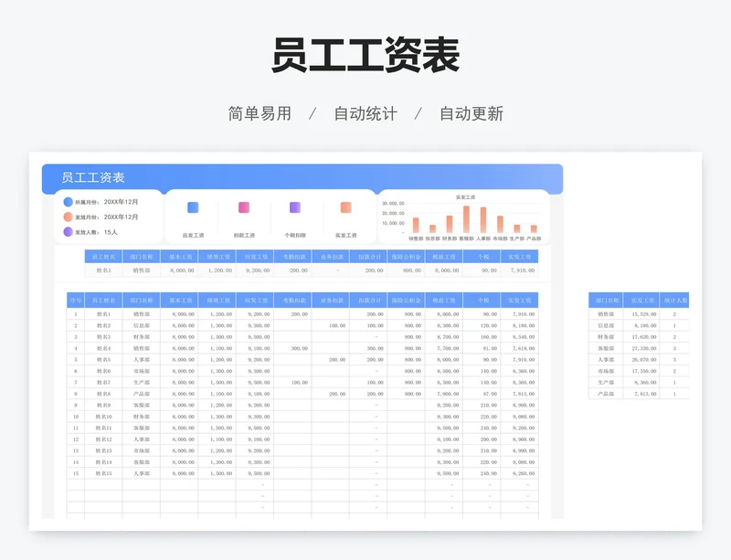Click the 员工工资表 title in blue banner
The image size is (731, 560).
click(x=93, y=177)
